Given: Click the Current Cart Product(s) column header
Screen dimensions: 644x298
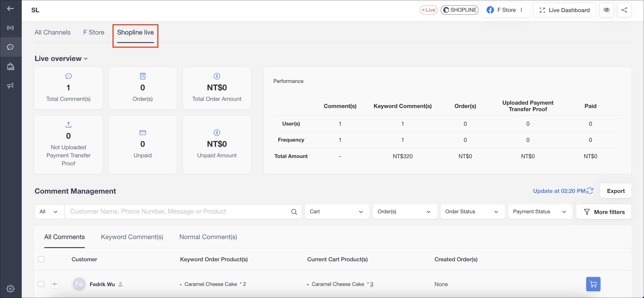Looking at the screenshot, I should (337, 259).
